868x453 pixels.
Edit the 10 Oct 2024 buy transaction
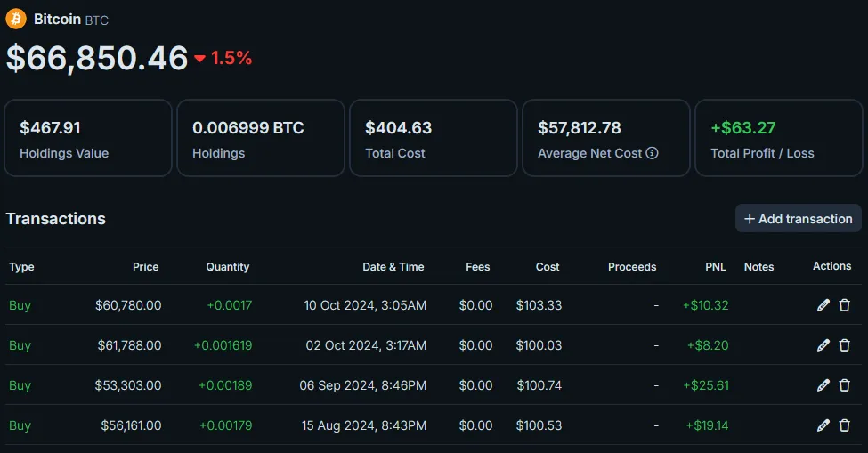pos(823,305)
